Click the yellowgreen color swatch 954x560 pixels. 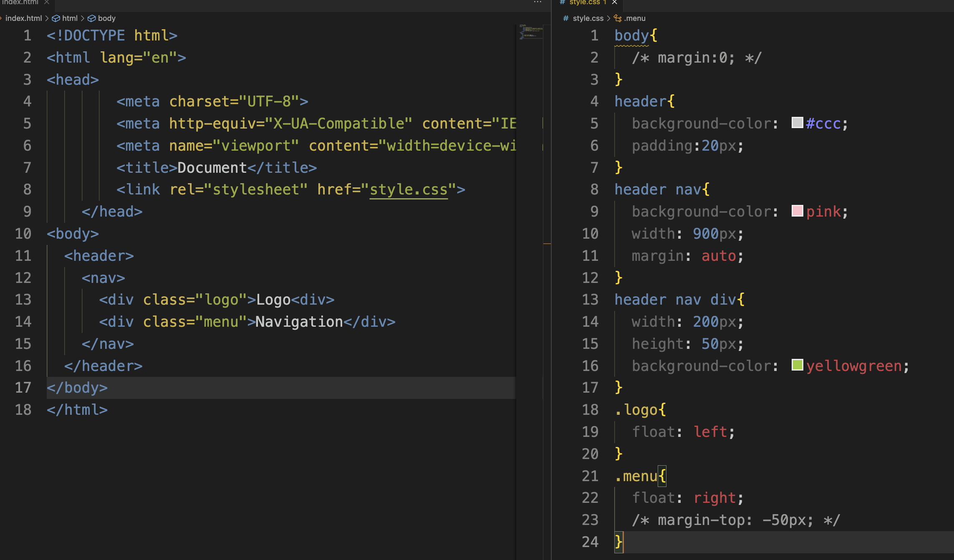coord(797,365)
